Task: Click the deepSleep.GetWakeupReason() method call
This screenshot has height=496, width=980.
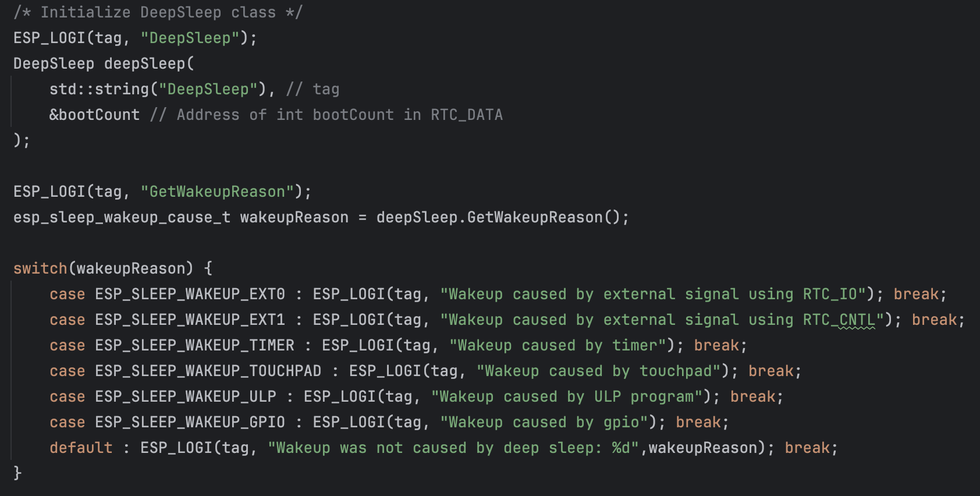Action: click(502, 217)
